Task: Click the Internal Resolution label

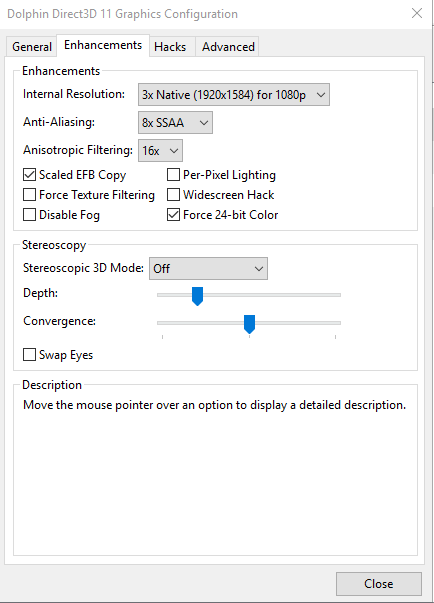Action: point(74,94)
